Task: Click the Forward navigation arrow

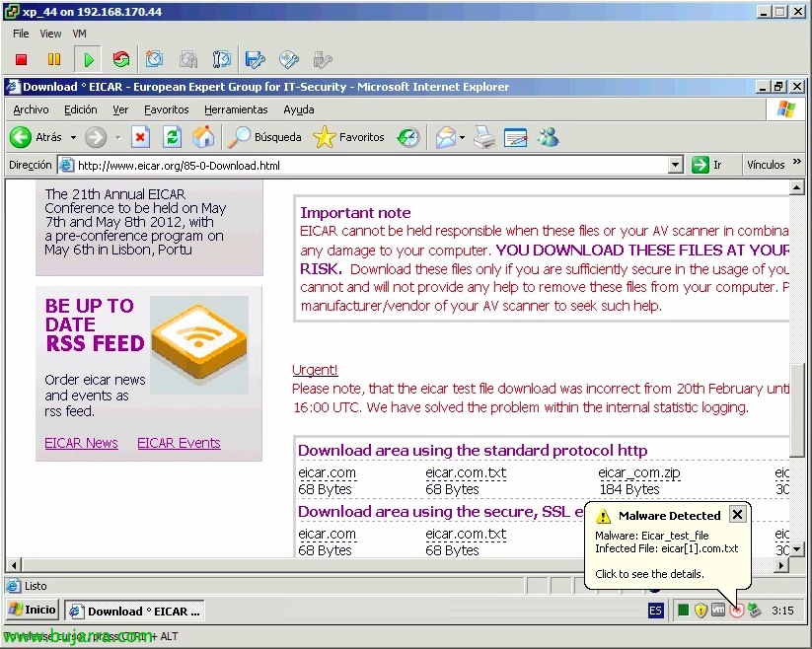Action: point(96,137)
